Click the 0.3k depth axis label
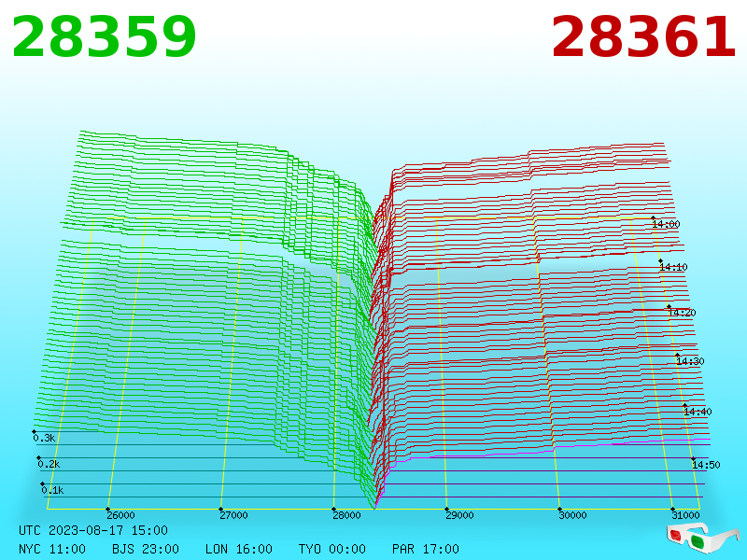 (44, 438)
